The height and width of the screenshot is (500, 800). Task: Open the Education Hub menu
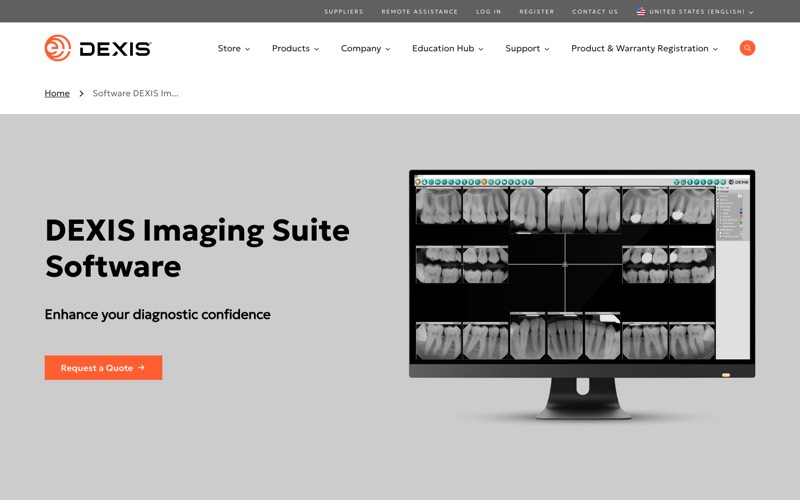[447, 48]
